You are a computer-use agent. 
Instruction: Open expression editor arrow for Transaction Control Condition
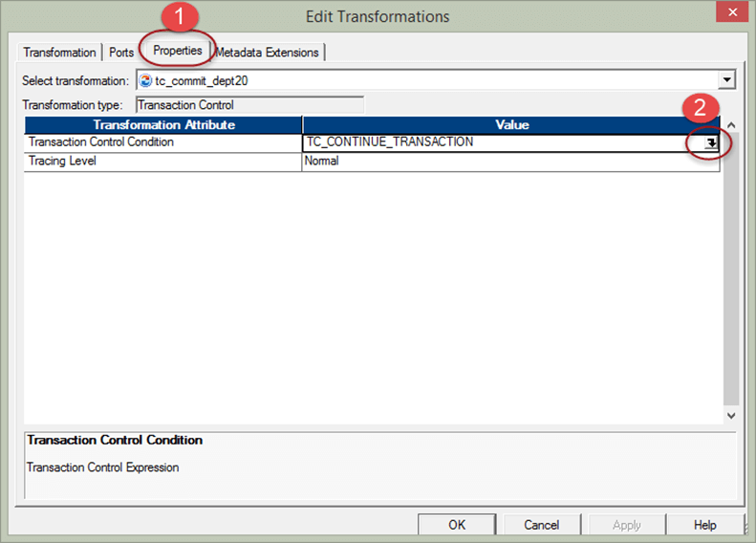coord(711,142)
